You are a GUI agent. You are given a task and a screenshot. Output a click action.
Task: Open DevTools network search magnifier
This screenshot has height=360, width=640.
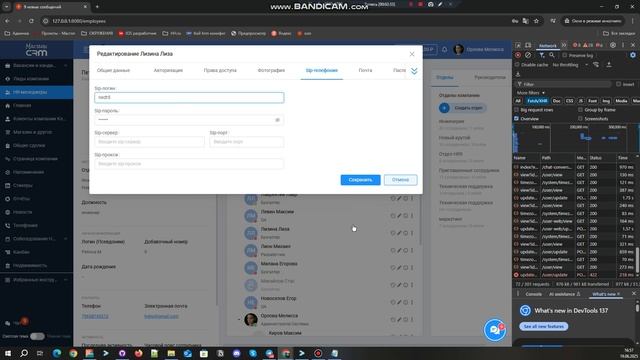tap(551, 55)
